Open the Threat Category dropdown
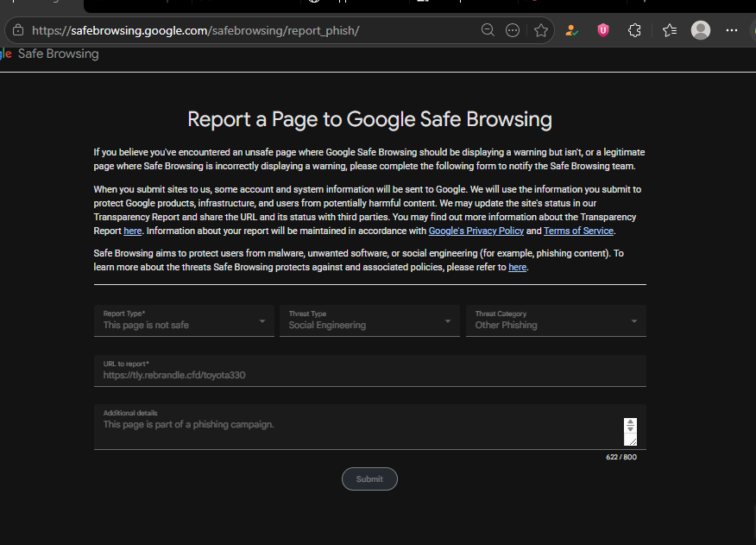This screenshot has width=756, height=545. tap(556, 320)
